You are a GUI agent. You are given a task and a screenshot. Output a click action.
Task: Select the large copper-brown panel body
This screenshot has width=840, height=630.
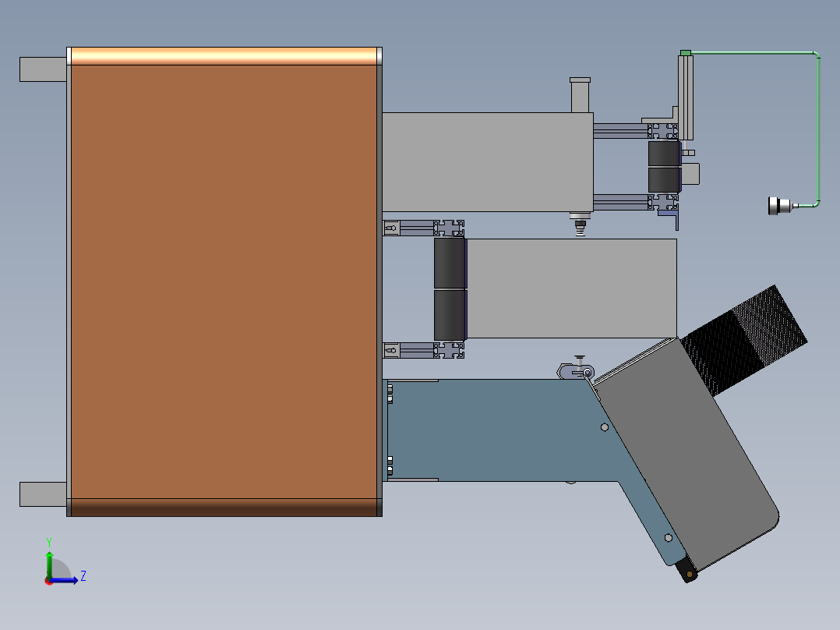(x=224, y=282)
